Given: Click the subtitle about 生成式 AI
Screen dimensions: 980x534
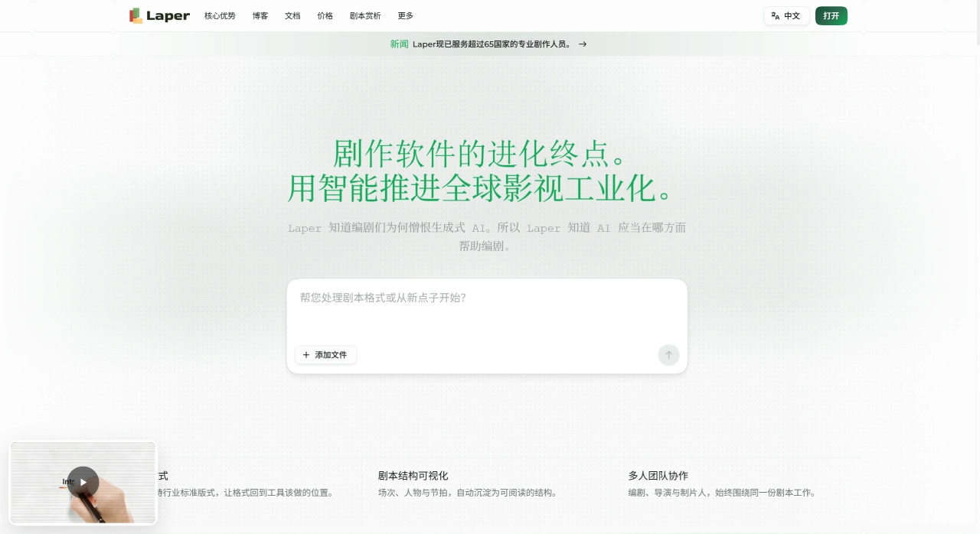Looking at the screenshot, I should point(487,237).
